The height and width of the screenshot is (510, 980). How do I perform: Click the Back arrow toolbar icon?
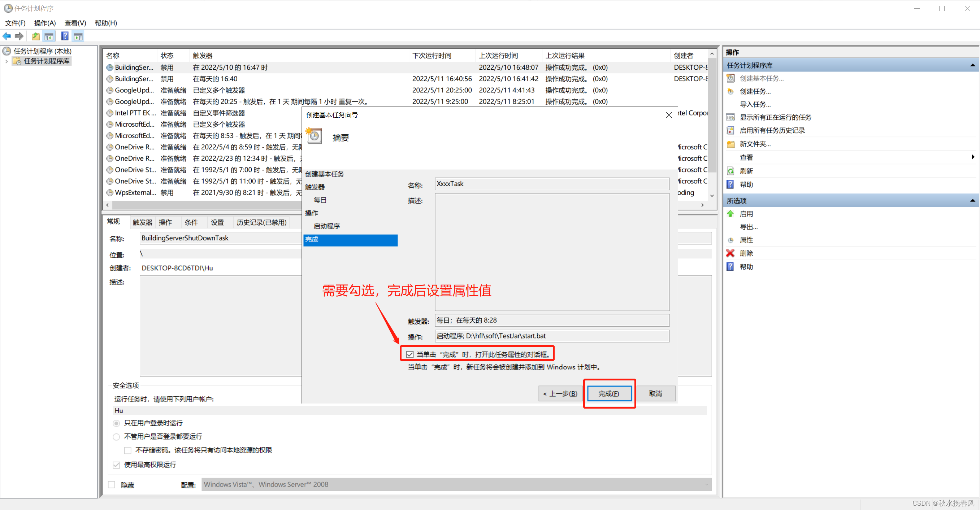[7, 36]
